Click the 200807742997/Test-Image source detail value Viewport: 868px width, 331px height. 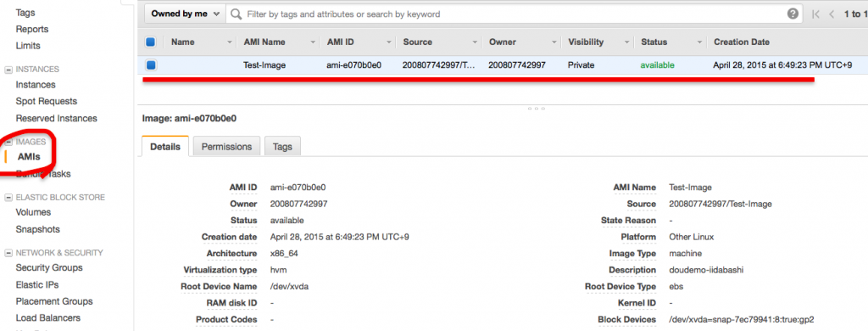[721, 204]
